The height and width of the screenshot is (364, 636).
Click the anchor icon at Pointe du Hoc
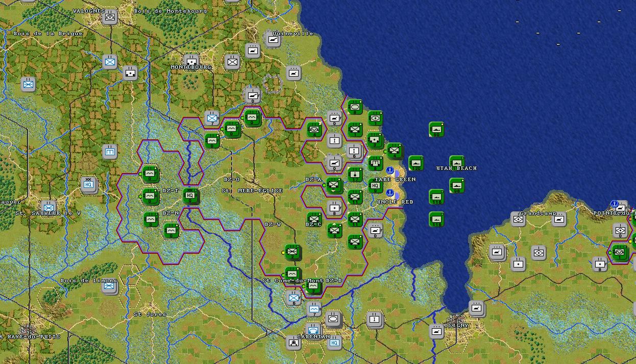click(615, 204)
